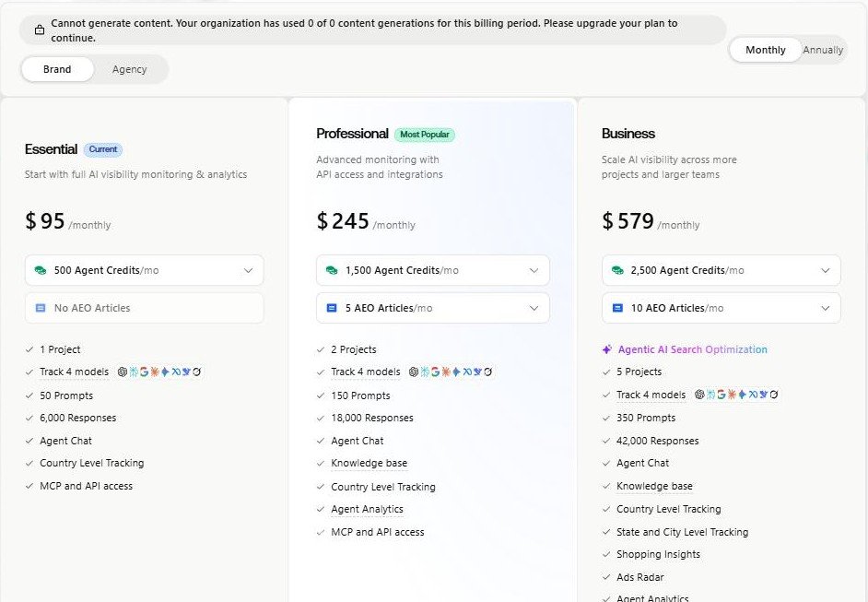This screenshot has height=602, width=868.
Task: Click the 1 Project feature
Action: pos(60,349)
